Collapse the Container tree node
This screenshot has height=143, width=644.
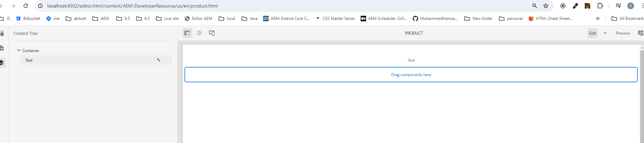point(19,50)
